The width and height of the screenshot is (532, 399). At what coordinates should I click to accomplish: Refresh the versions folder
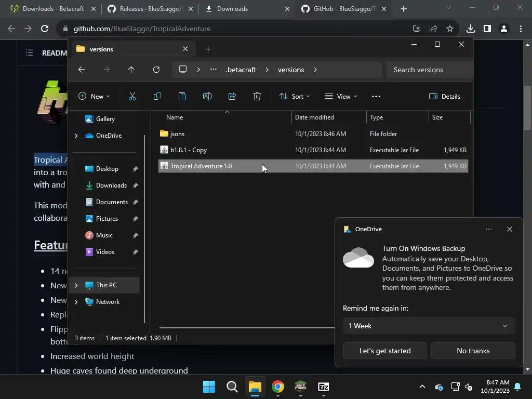(x=156, y=70)
